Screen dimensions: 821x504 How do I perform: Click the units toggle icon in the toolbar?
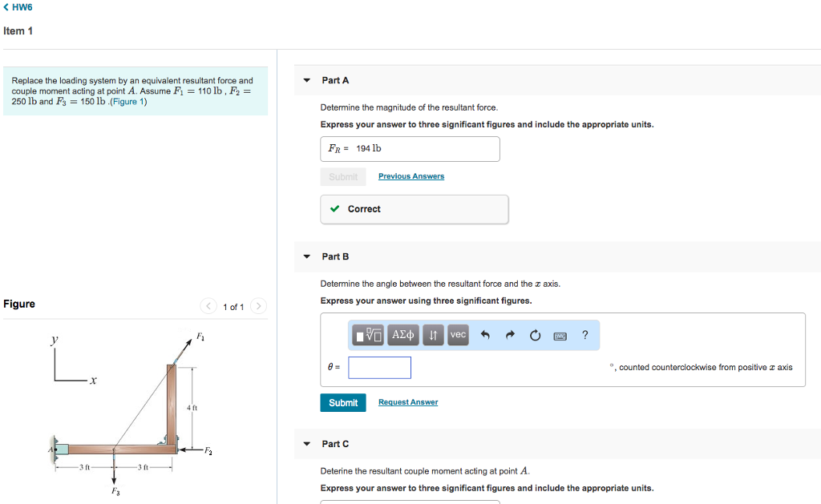pos(432,335)
